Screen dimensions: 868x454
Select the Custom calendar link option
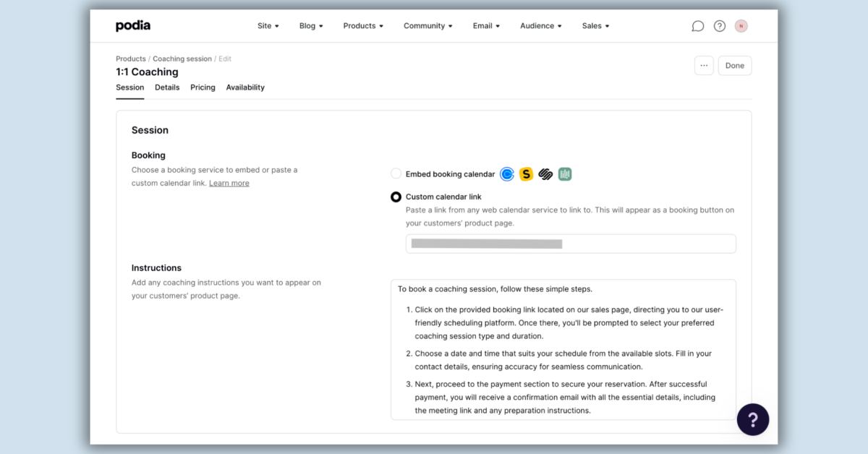tap(396, 197)
